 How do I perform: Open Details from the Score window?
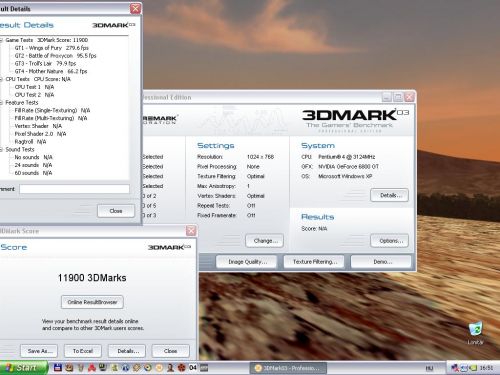127,351
